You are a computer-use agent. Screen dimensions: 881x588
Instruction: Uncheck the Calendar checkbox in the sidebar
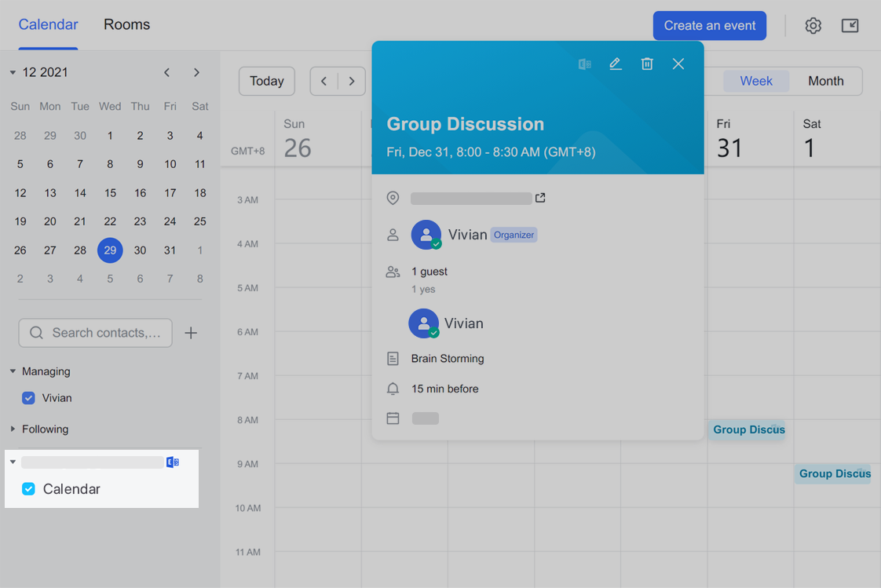click(x=28, y=488)
